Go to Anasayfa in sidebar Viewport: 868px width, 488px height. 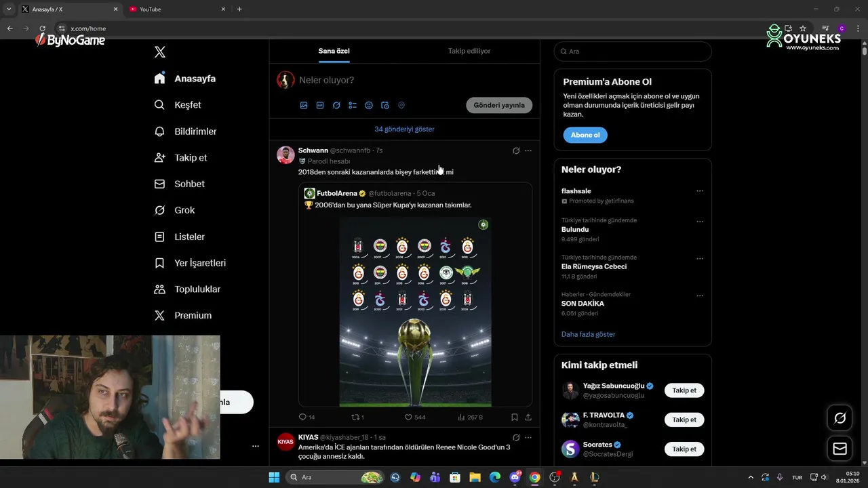click(185, 79)
